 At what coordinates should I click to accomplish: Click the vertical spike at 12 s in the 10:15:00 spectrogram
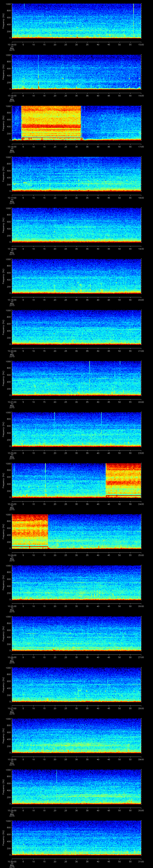pyautogui.click(x=38, y=72)
